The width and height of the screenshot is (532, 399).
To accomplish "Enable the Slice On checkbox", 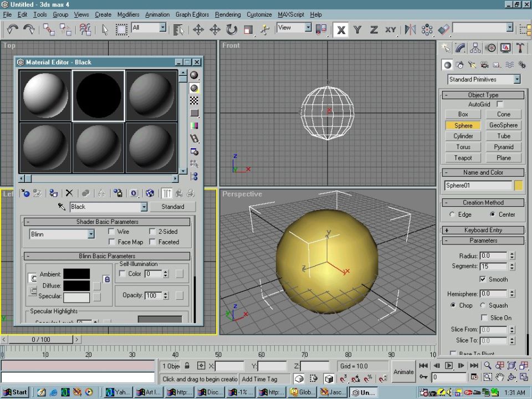I will 484,318.
